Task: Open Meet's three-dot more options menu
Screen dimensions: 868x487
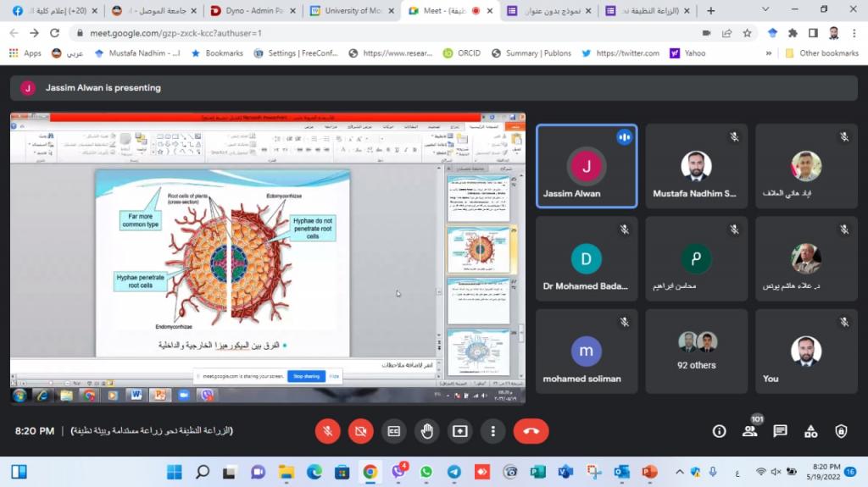Action: click(x=492, y=431)
